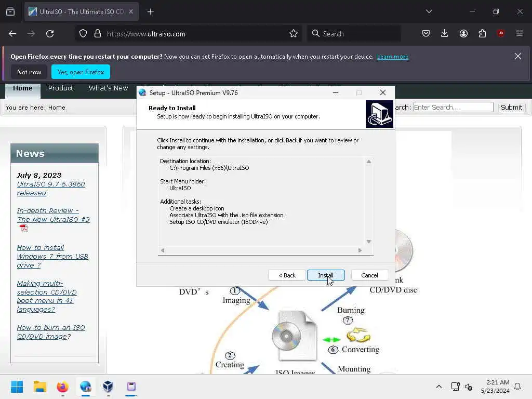Expand the hidden system tray icons
Screen dimensions: 532x399
(438, 387)
